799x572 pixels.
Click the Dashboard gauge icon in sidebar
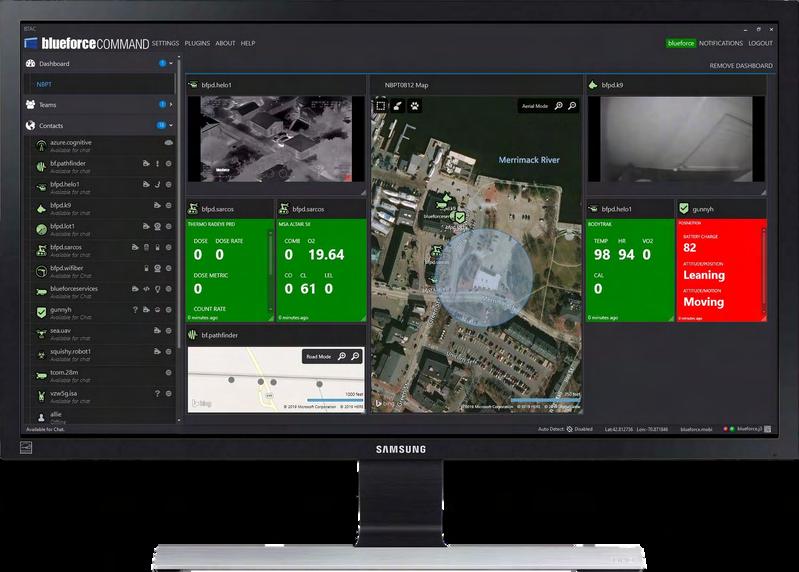[x=31, y=63]
